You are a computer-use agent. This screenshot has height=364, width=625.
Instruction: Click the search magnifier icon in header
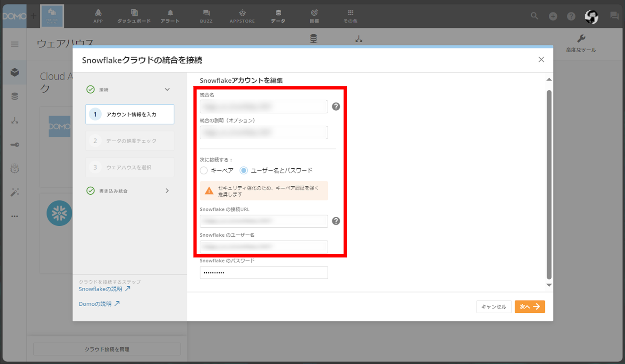(x=534, y=16)
